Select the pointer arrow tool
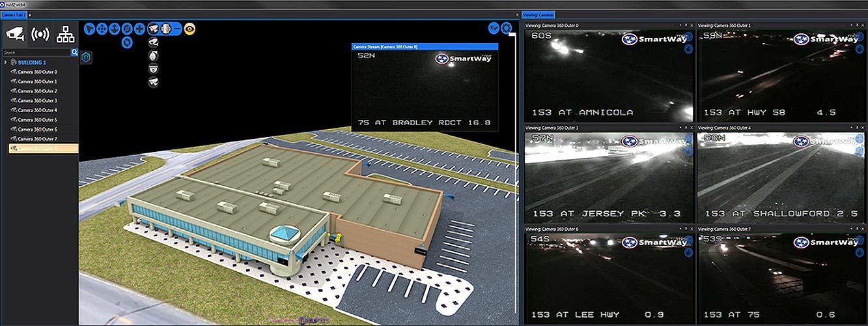 click(89, 29)
